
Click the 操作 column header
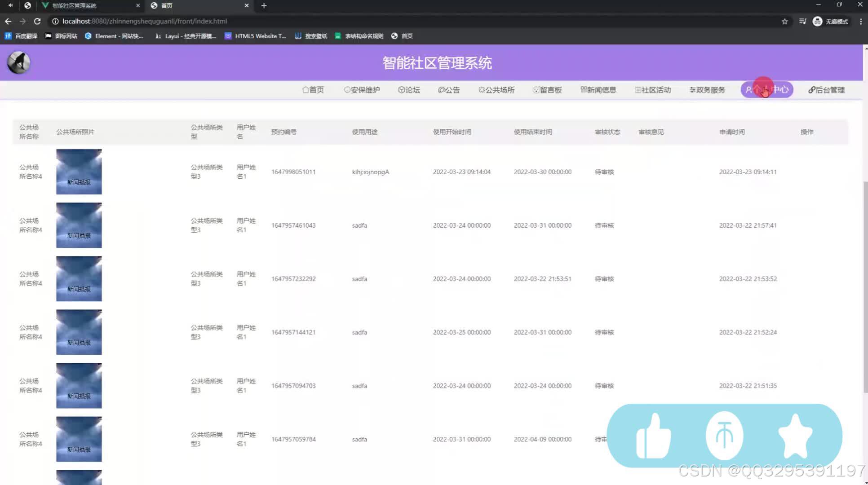807,132
